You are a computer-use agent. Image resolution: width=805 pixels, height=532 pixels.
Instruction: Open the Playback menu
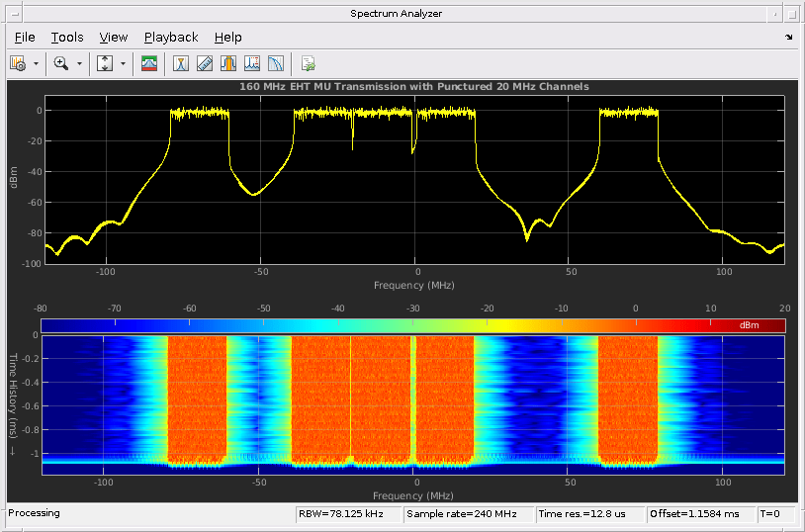tap(171, 38)
